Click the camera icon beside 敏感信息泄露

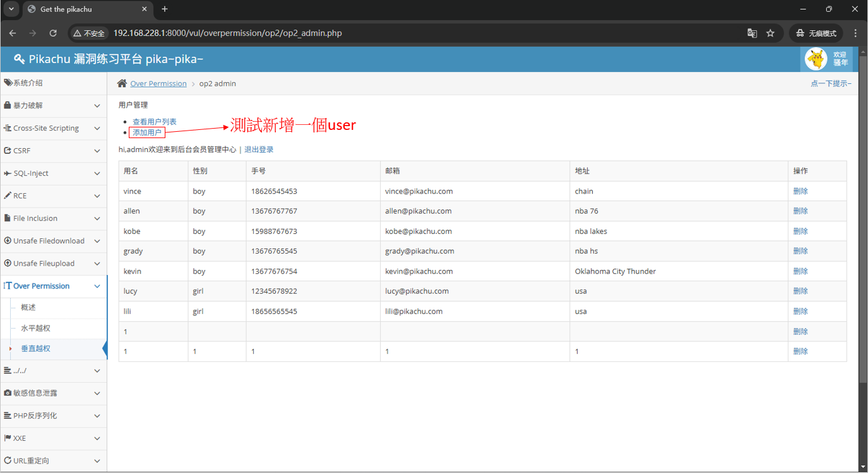pos(8,393)
